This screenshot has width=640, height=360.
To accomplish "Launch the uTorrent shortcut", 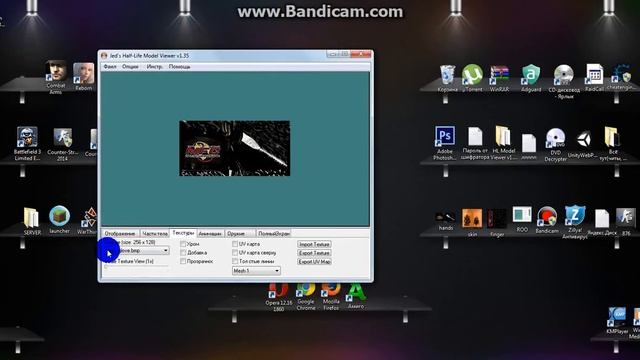I will pos(472,78).
